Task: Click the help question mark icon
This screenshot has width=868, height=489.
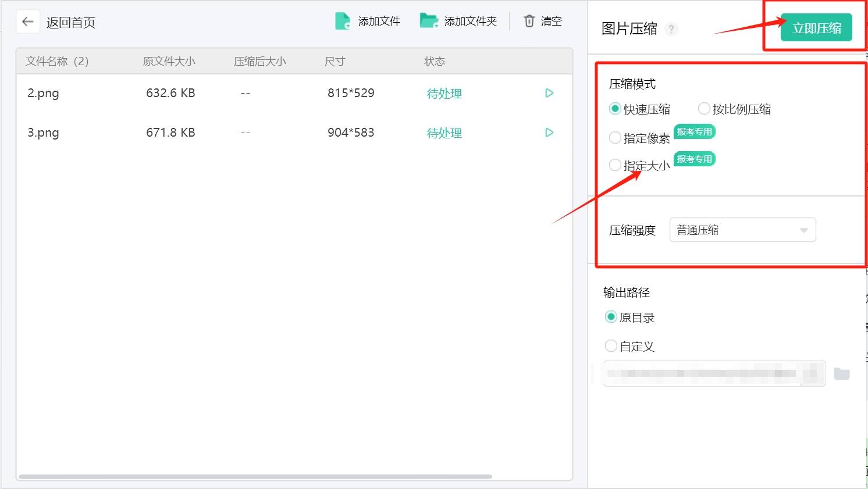Action: pos(671,28)
